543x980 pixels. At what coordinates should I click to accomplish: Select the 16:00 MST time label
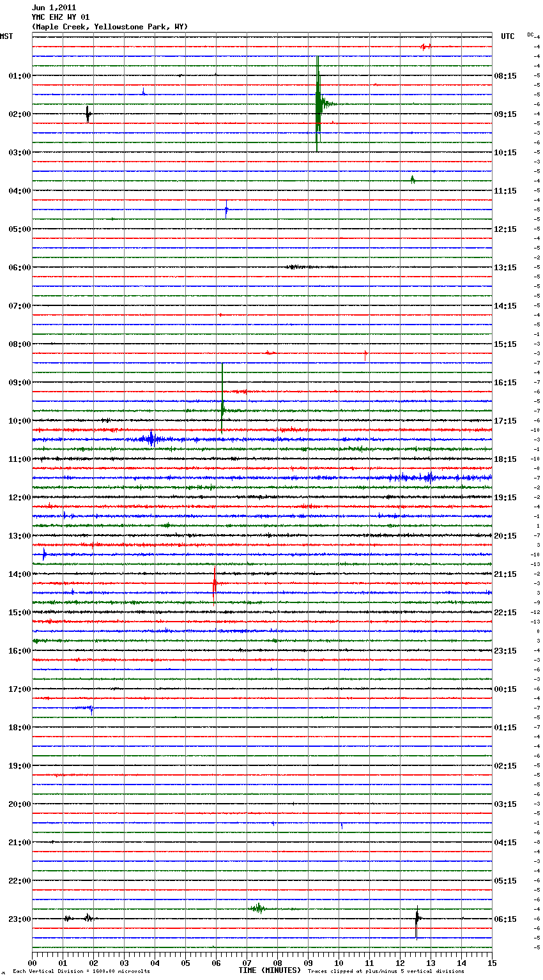pyautogui.click(x=20, y=650)
